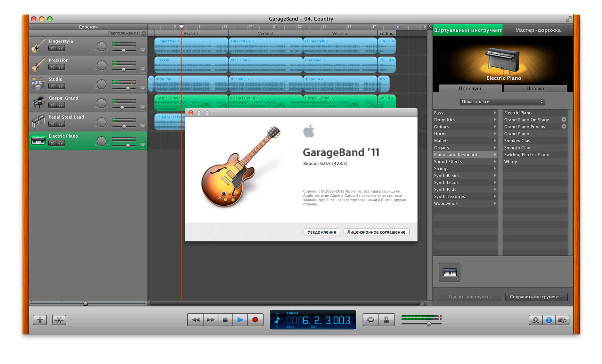Screen dimensions: 602x364
Task: Mute the Pedal Steel Lead track
Action: click(53, 124)
